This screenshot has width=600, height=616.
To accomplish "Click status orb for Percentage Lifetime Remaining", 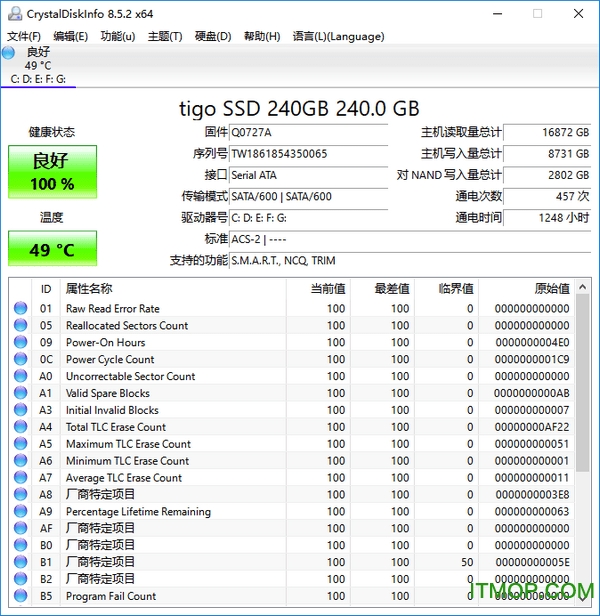I will pyautogui.click(x=20, y=511).
